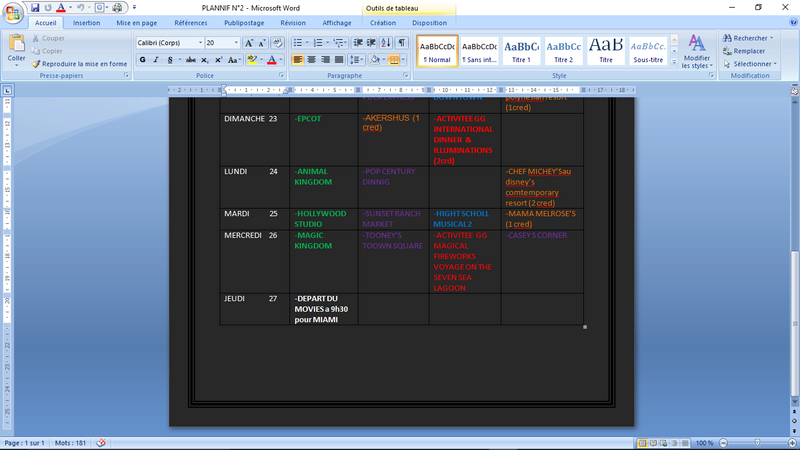Click the Mots : 181 word count
800x450 pixels.
[x=70, y=443]
